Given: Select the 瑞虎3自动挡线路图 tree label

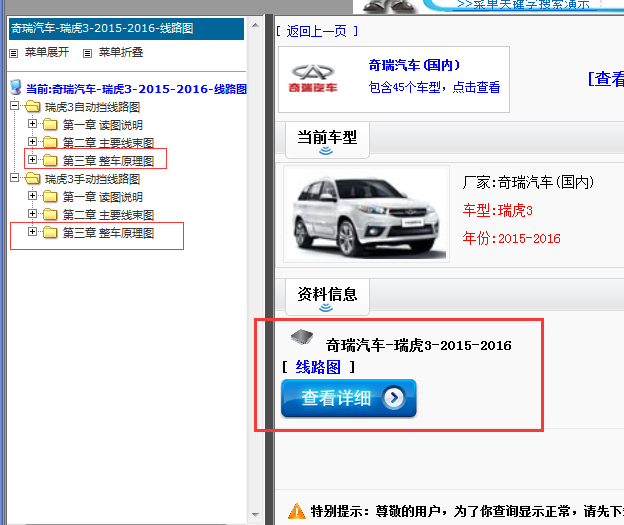Looking at the screenshot, I should [x=92, y=107].
